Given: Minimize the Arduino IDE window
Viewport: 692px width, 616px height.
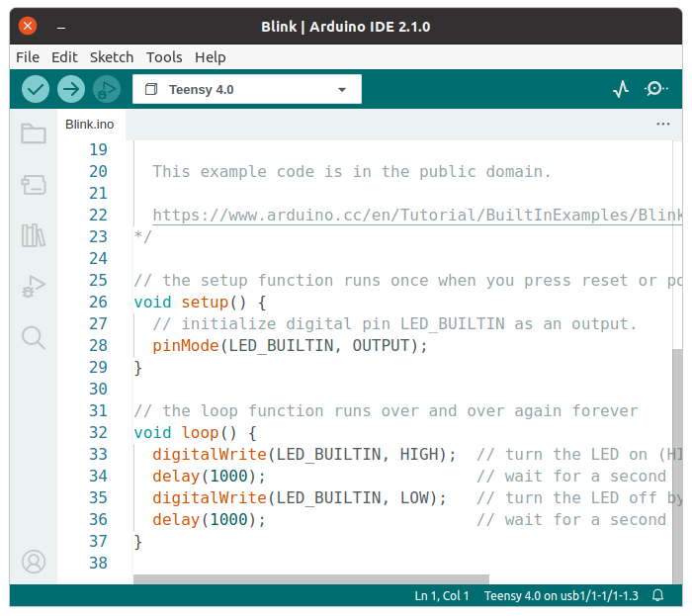Looking at the screenshot, I should click(x=61, y=28).
